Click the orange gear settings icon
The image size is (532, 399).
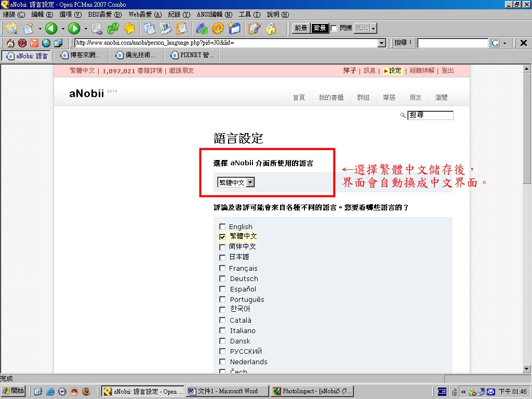218,29
